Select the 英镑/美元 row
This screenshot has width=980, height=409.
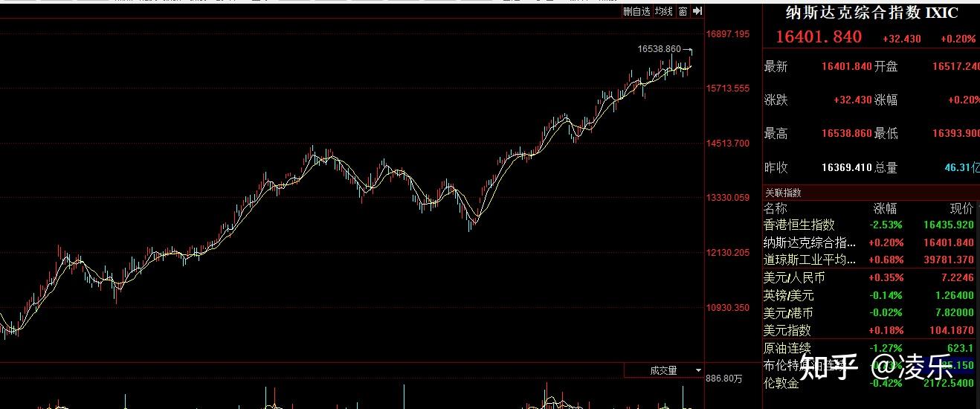pyautogui.click(x=868, y=295)
